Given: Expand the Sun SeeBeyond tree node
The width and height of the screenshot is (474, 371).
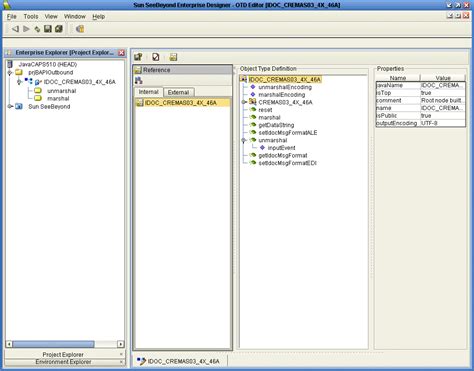Looking at the screenshot, I should pos(10,107).
